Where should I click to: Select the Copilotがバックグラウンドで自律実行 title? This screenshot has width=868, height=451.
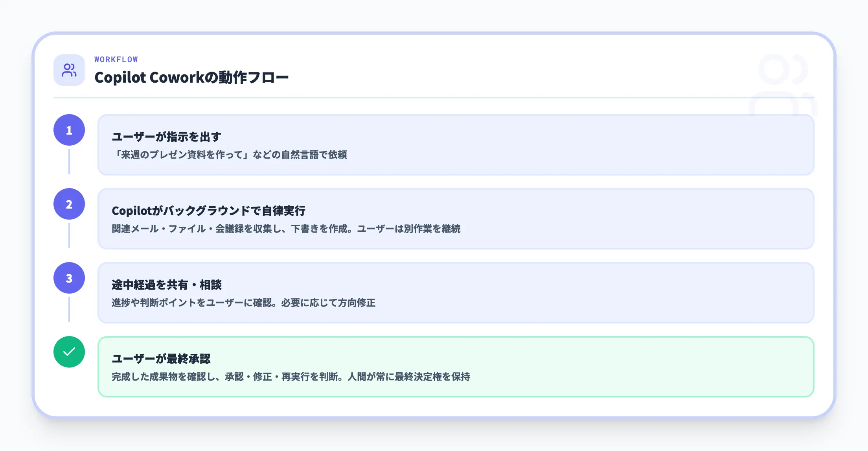click(x=208, y=211)
